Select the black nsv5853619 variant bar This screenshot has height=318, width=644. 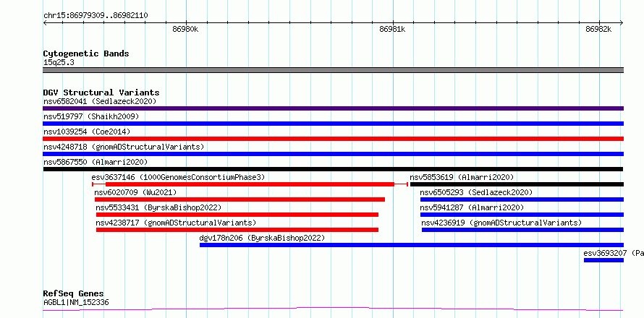517,184
